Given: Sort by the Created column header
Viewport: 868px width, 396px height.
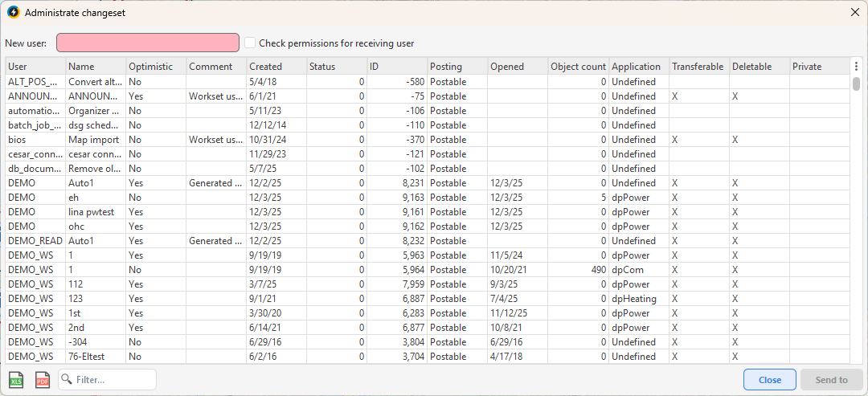Looking at the screenshot, I should pyautogui.click(x=275, y=67).
